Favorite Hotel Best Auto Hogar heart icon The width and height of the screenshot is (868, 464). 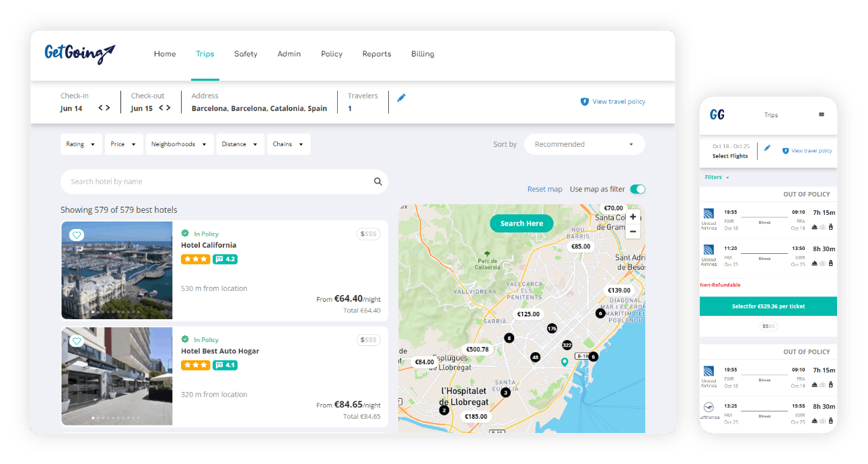(x=77, y=341)
